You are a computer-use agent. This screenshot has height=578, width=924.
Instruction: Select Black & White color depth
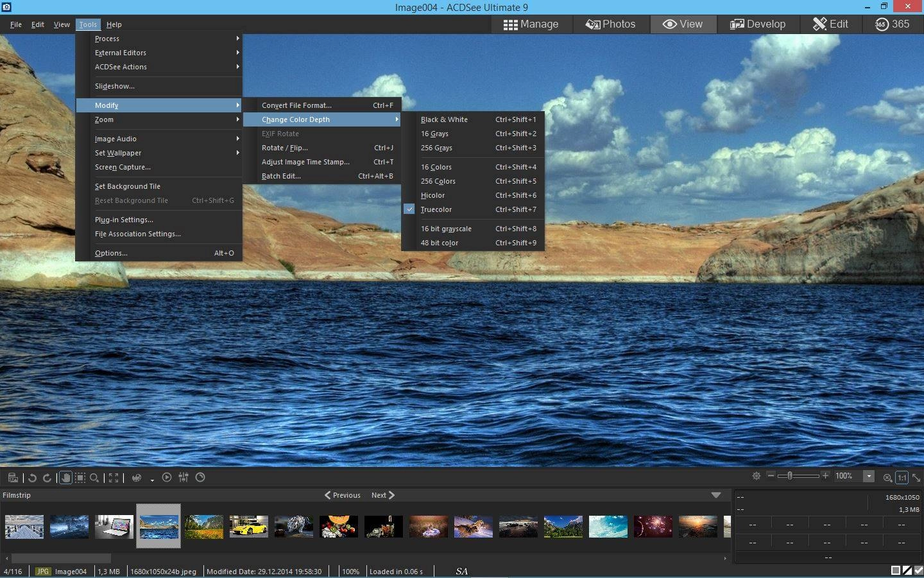coord(473,119)
